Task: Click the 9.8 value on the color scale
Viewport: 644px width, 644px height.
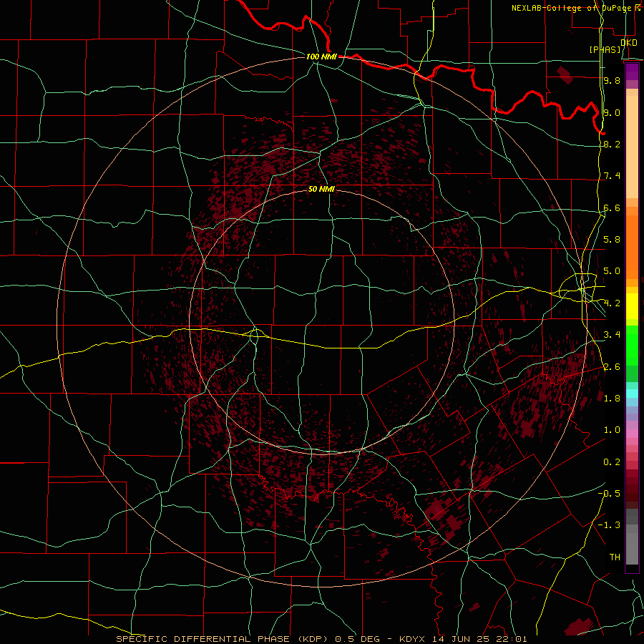Action: pos(612,80)
